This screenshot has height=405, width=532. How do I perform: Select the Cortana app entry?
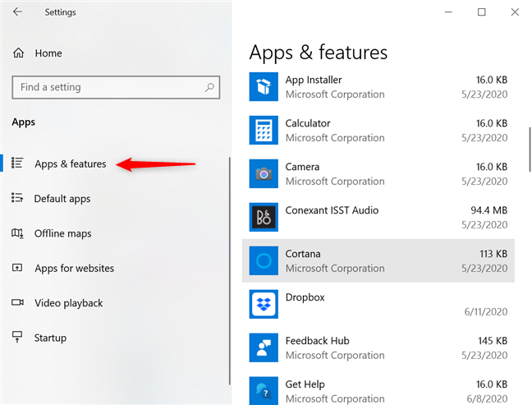point(378,260)
